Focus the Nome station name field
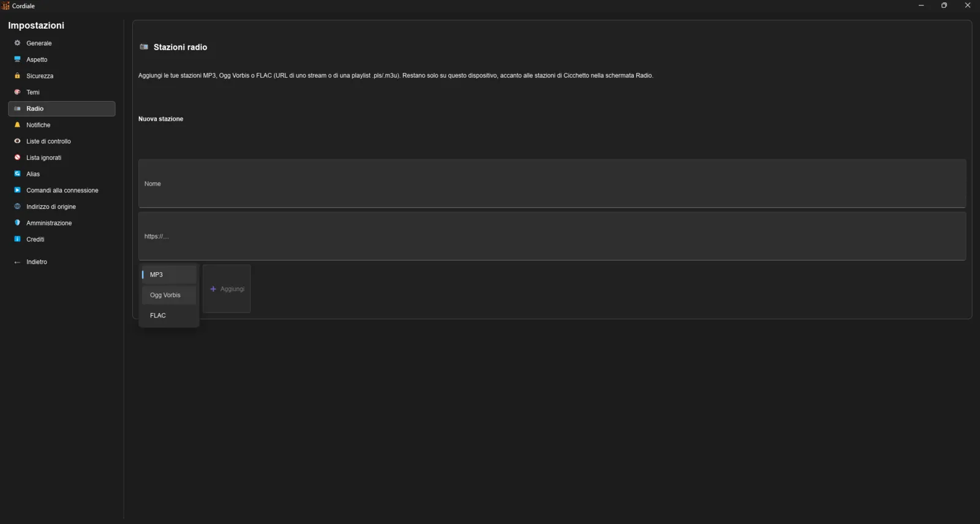The width and height of the screenshot is (980, 524). tap(552, 183)
